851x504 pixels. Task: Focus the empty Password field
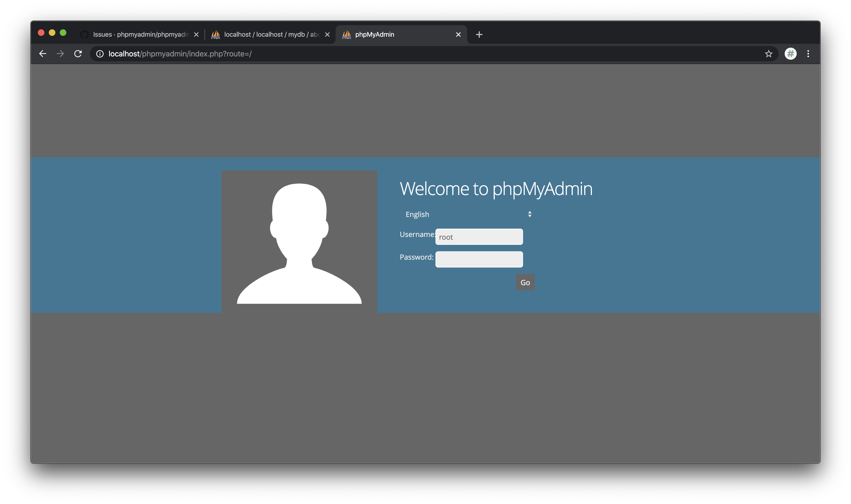pyautogui.click(x=479, y=259)
